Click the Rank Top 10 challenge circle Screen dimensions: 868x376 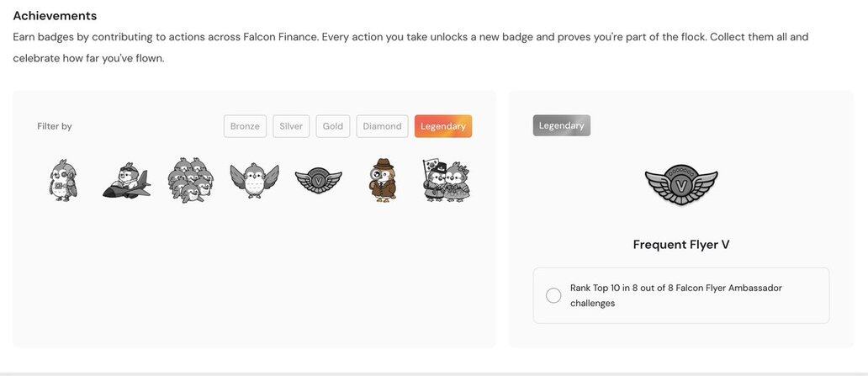coord(553,296)
